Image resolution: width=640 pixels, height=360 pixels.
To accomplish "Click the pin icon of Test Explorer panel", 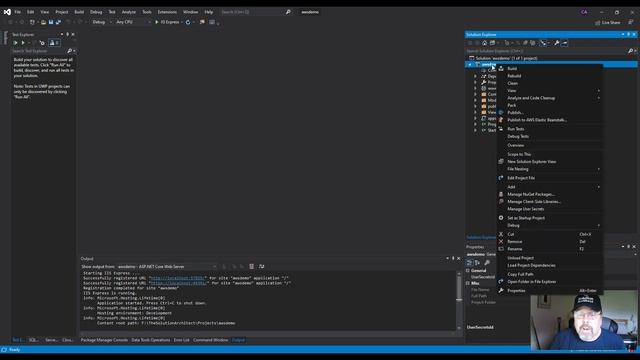I will coord(67,34).
